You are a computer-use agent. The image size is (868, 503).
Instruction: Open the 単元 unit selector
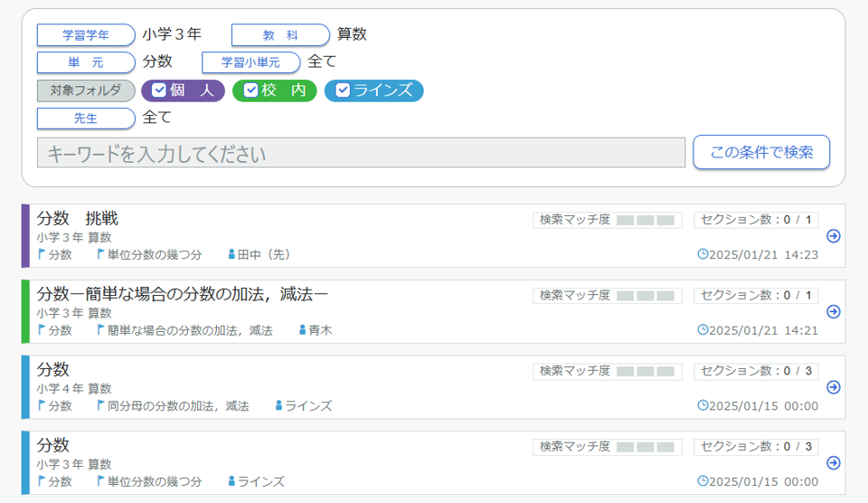coord(86,62)
